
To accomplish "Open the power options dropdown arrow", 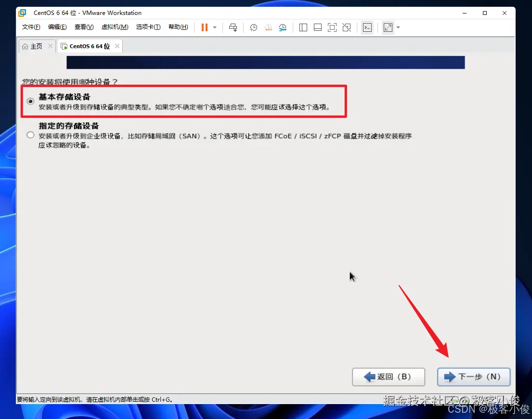I will (x=215, y=27).
